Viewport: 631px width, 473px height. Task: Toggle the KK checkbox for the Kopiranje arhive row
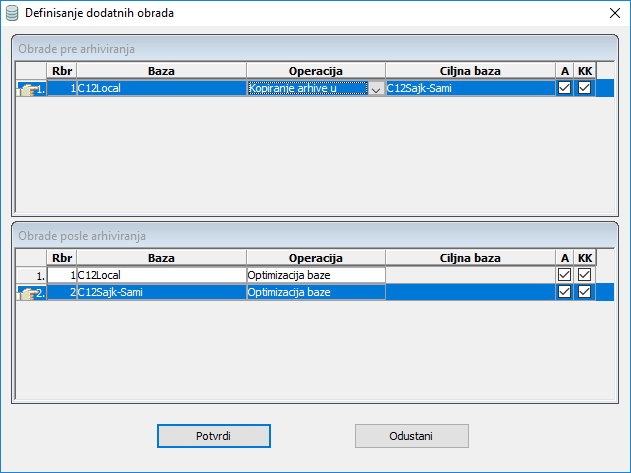585,88
